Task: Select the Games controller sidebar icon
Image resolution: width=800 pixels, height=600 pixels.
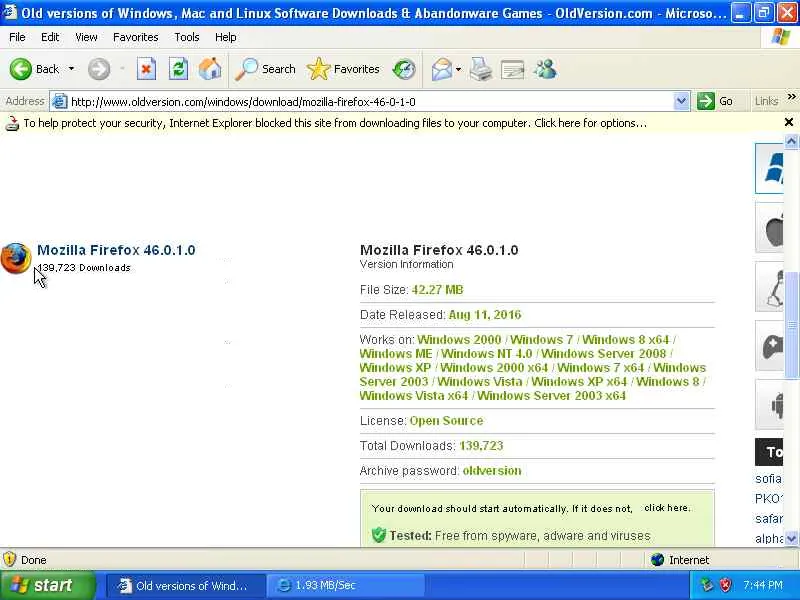Action: pos(769,346)
